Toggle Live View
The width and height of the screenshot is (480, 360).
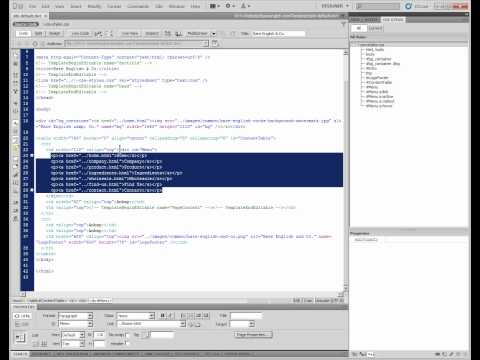130,34
